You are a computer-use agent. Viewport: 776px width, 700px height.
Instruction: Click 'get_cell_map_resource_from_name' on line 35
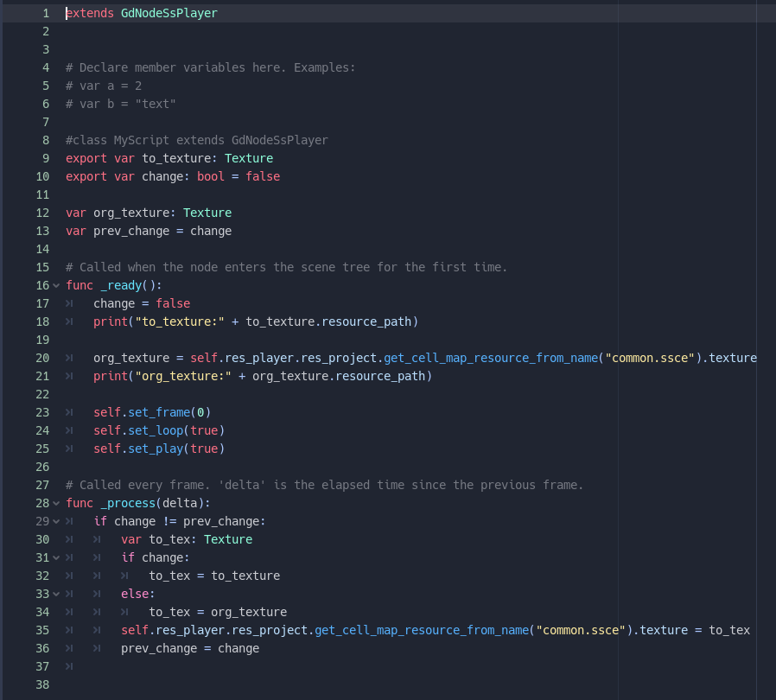[x=422, y=630]
